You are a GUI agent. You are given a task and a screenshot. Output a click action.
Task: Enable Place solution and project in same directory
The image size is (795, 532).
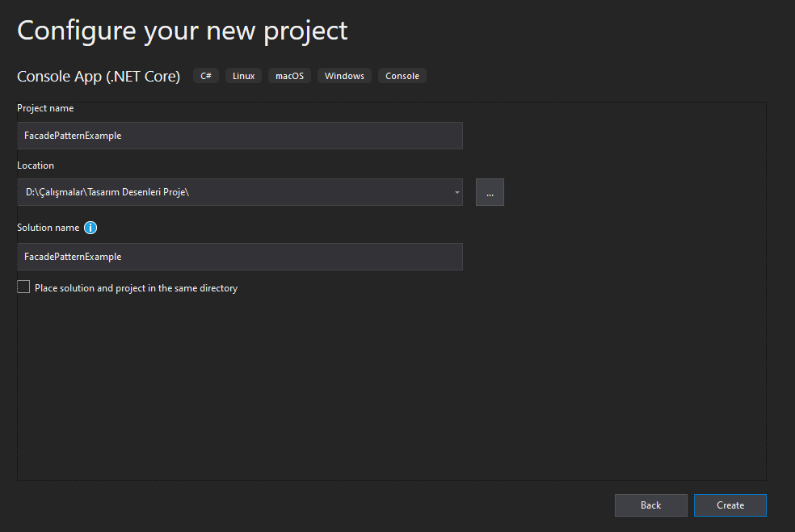coord(23,287)
